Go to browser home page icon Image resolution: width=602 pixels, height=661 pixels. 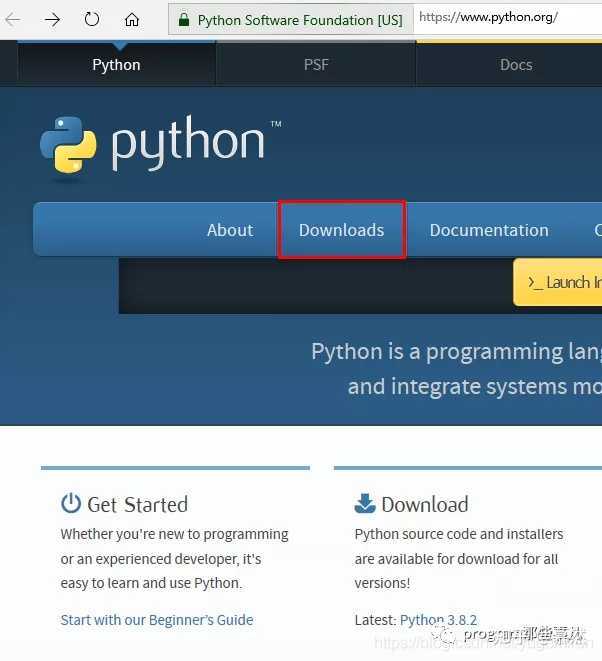point(132,19)
